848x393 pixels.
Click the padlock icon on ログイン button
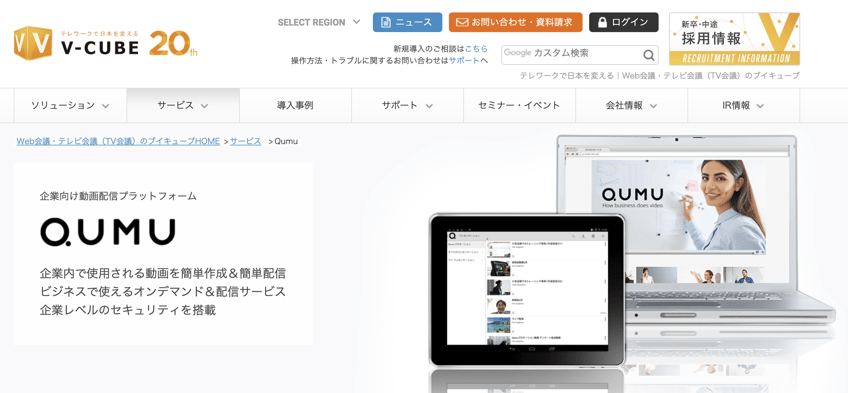click(x=602, y=22)
